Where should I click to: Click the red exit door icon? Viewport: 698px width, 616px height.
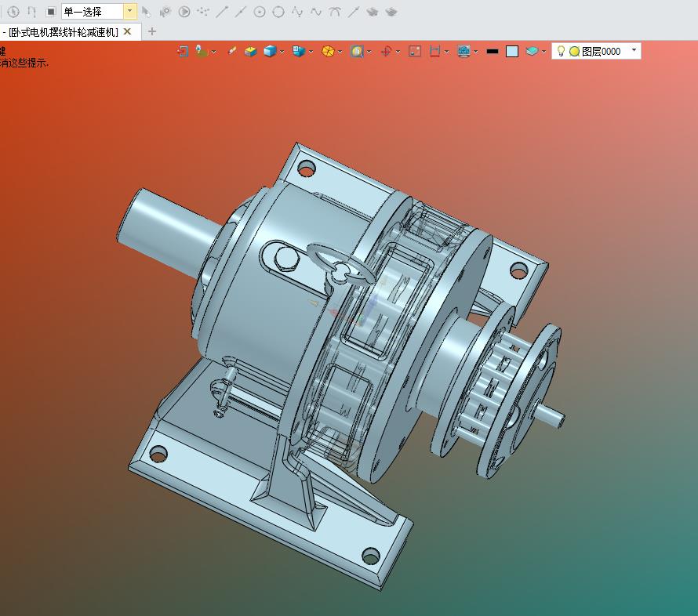(x=183, y=52)
